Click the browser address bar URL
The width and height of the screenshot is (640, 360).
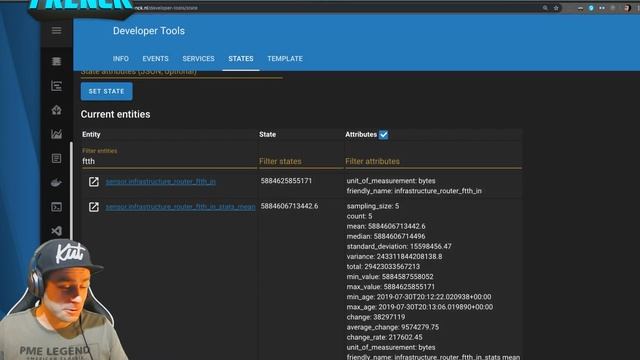[x=167, y=8]
